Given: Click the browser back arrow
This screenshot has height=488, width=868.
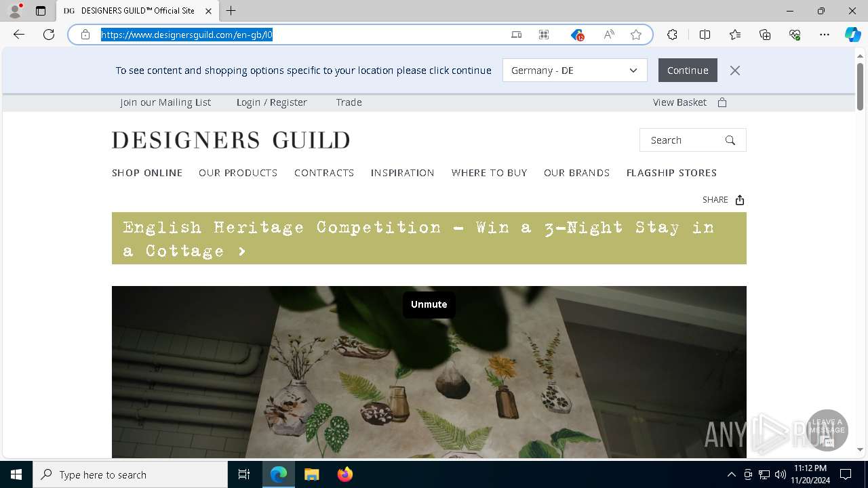Looking at the screenshot, I should pos(19,35).
